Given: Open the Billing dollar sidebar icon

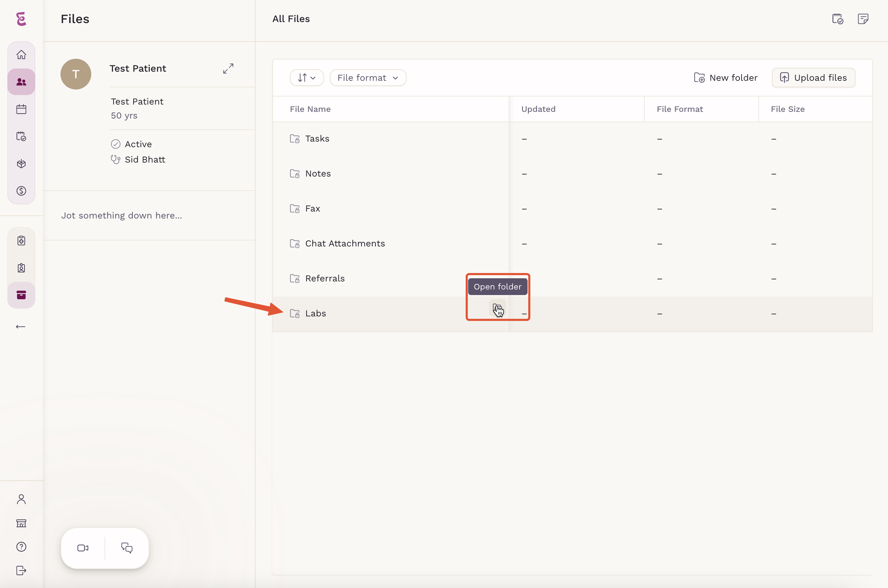Looking at the screenshot, I should point(21,191).
